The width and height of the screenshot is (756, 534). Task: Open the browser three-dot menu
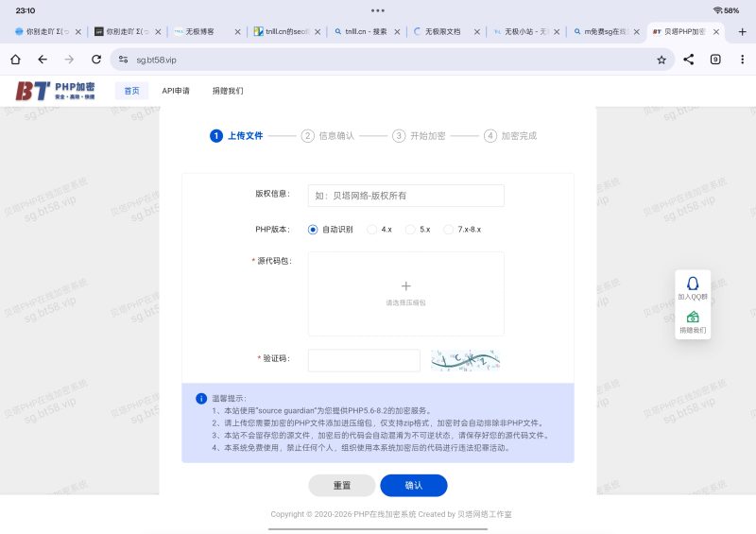[x=742, y=60]
